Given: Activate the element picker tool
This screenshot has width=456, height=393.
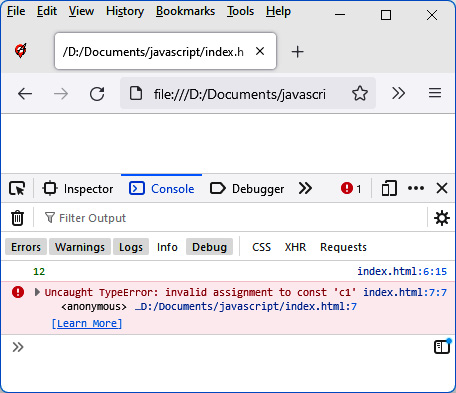Looking at the screenshot, I should pyautogui.click(x=17, y=188).
